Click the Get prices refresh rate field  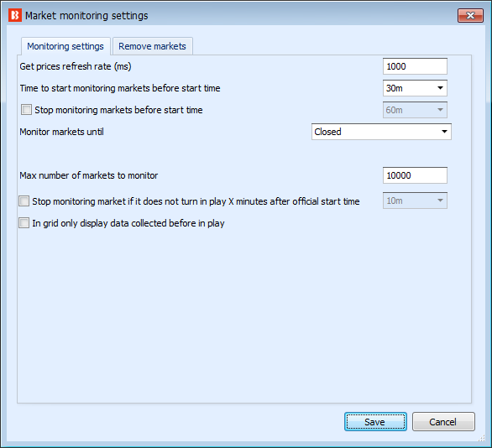415,66
